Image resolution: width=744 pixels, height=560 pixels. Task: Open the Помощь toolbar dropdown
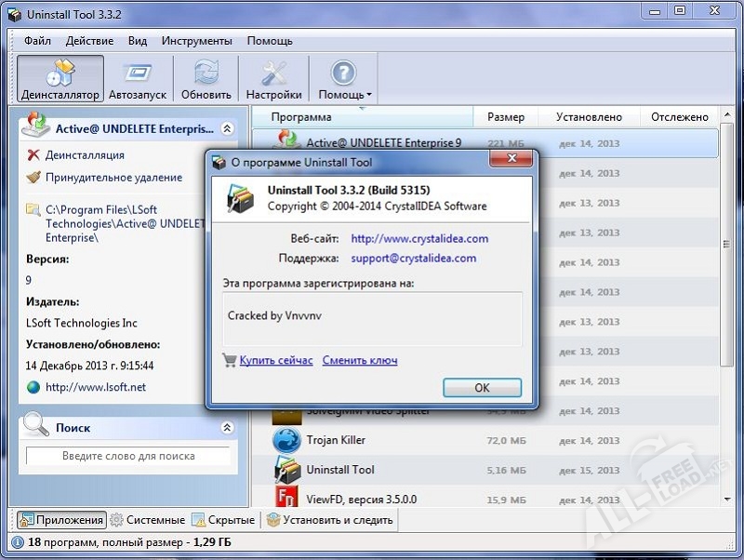click(344, 79)
